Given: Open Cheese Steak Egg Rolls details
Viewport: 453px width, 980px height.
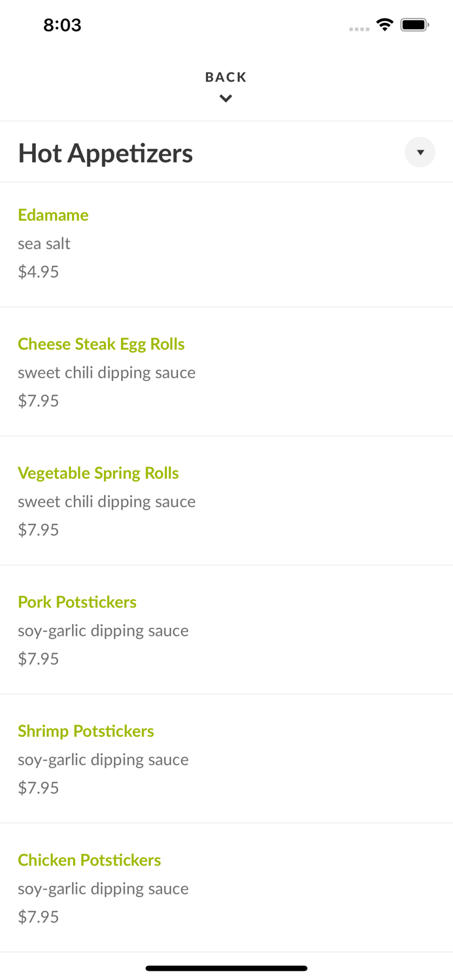Looking at the screenshot, I should click(101, 344).
